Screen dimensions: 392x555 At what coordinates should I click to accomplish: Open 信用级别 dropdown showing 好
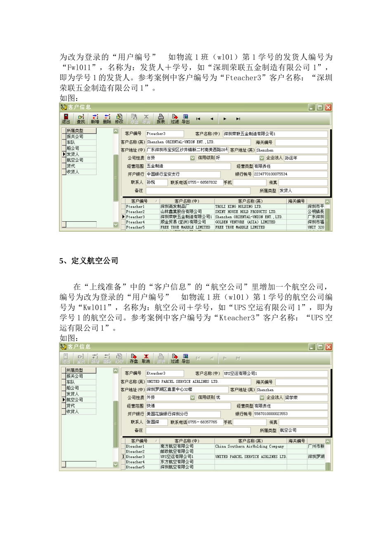pos(262,158)
